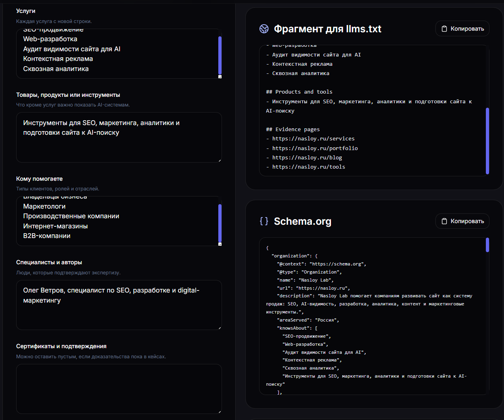Image resolution: width=504 pixels, height=420 pixels.
Task: Click the line B2B-компании in Кому помогаете
Action: [x=47, y=236]
